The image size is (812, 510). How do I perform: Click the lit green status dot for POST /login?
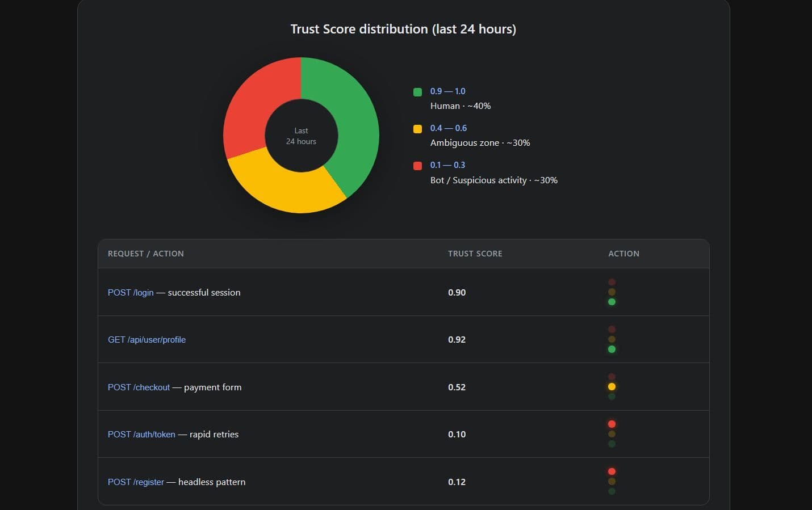point(612,302)
